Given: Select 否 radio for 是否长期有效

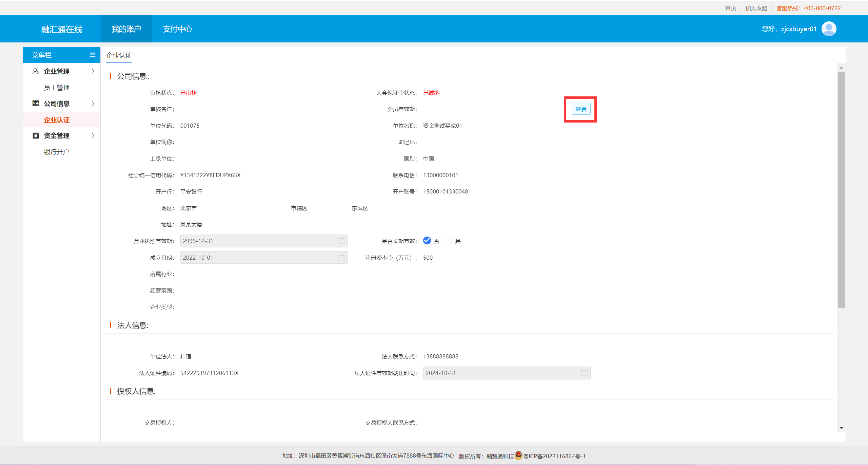Looking at the screenshot, I should point(427,241).
